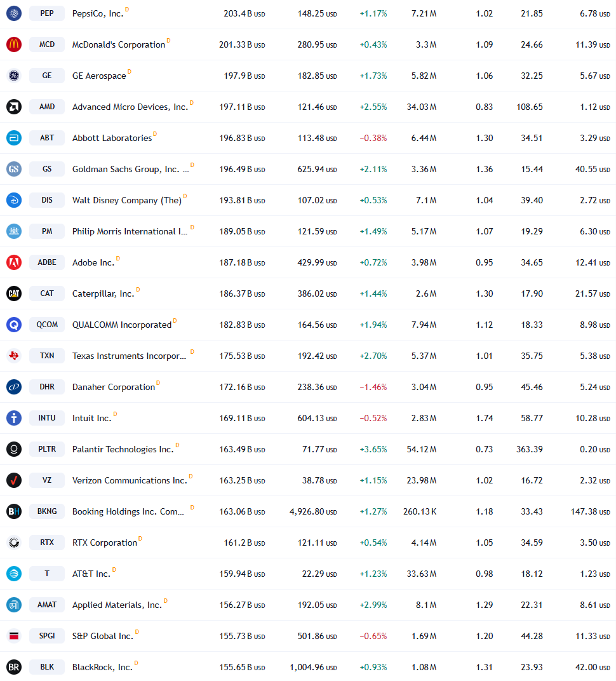Open BlackRock, Inc. company link
Viewport: 616px width, 681px height.
coord(102,668)
